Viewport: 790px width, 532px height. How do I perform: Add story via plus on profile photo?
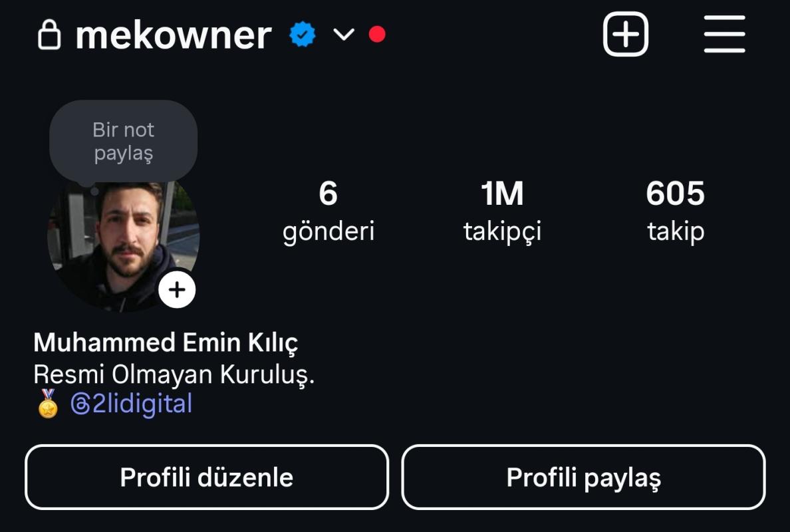[177, 290]
